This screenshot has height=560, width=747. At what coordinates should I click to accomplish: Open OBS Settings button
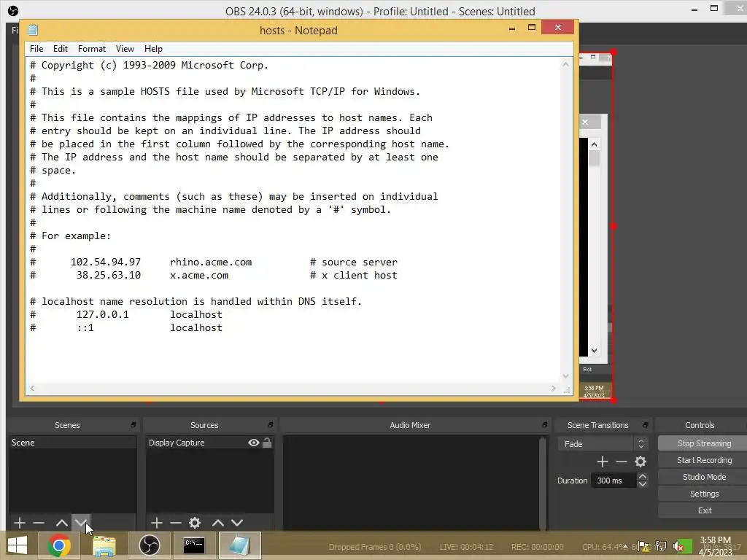coord(704,494)
